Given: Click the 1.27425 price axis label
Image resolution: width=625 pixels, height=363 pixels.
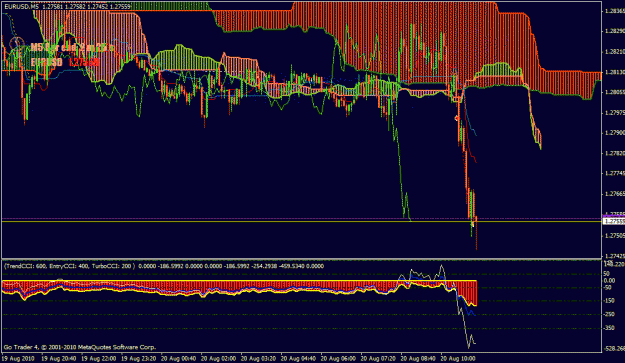Looking at the screenshot, I should pos(614,256).
